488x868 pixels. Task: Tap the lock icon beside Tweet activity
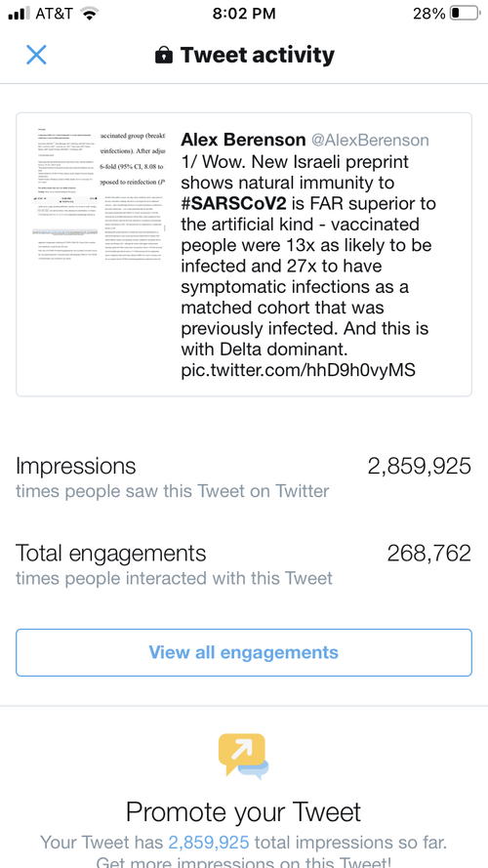[x=164, y=56]
